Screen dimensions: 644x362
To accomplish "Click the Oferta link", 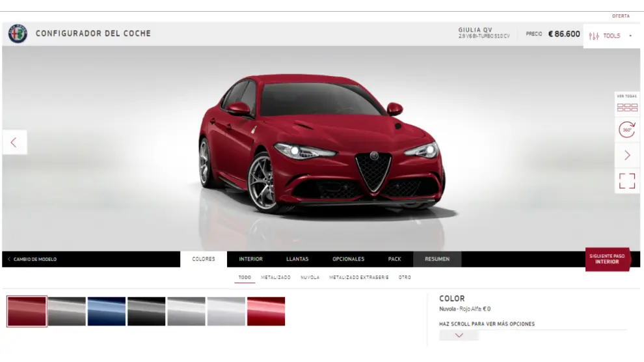I will pyautogui.click(x=620, y=16).
